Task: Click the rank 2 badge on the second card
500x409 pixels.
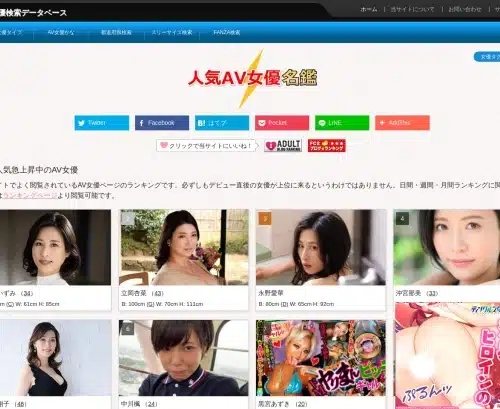Action: point(128,219)
